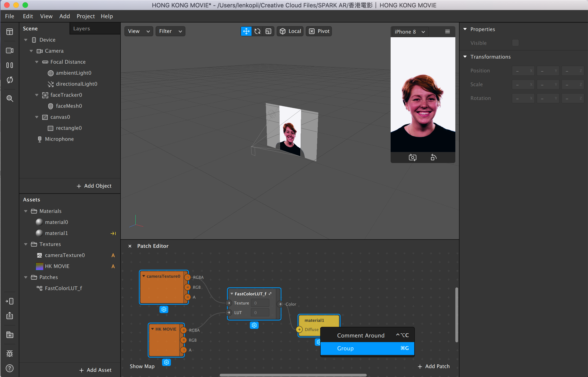
Task: Close the Patch Editor panel
Action: (x=130, y=246)
